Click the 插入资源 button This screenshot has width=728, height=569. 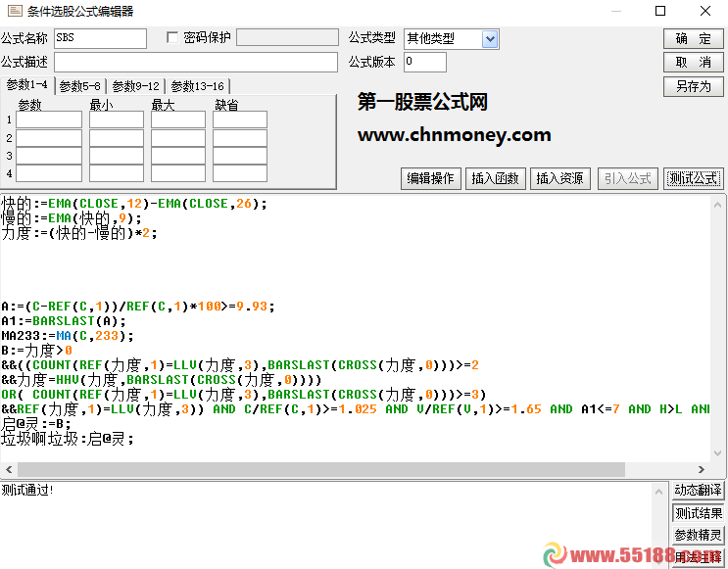pos(559,178)
